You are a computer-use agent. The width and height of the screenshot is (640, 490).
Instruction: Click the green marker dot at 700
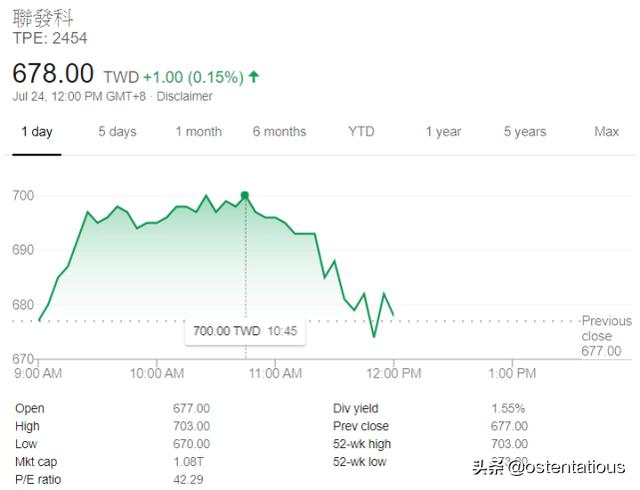(x=245, y=196)
